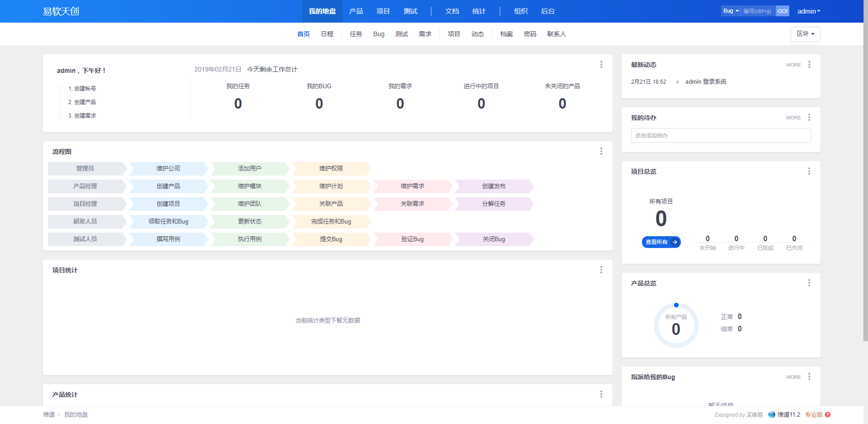Select the 项目 sub-navigation tab

point(454,34)
